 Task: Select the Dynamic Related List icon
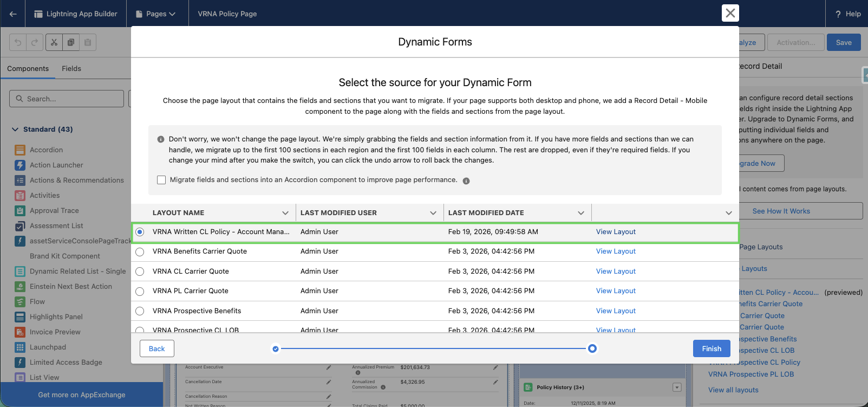tap(20, 272)
